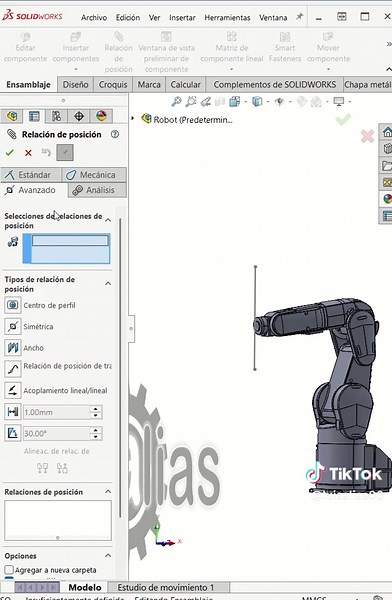
Task: Open the Ver menu
Action: tap(154, 18)
